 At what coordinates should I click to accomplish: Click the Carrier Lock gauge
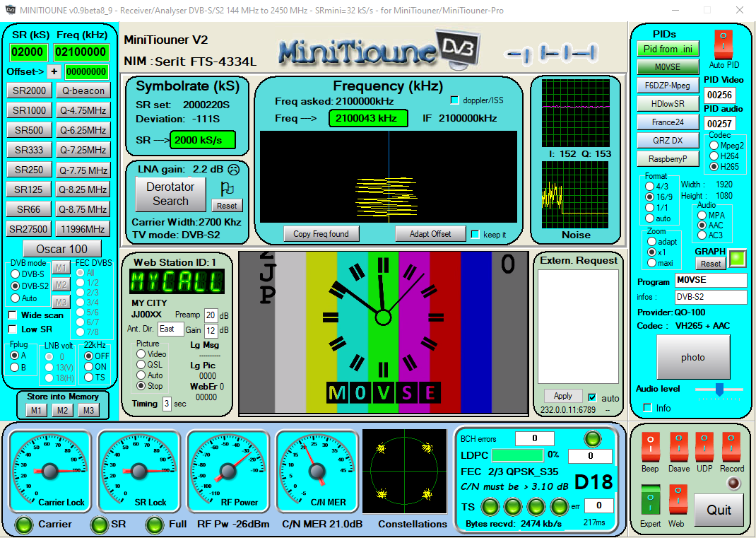coord(50,472)
